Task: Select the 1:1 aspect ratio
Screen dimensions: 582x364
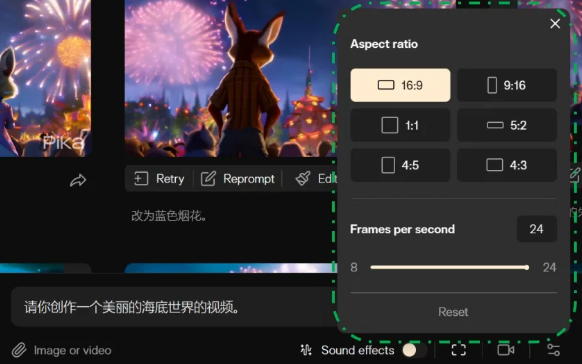Action: click(x=400, y=125)
